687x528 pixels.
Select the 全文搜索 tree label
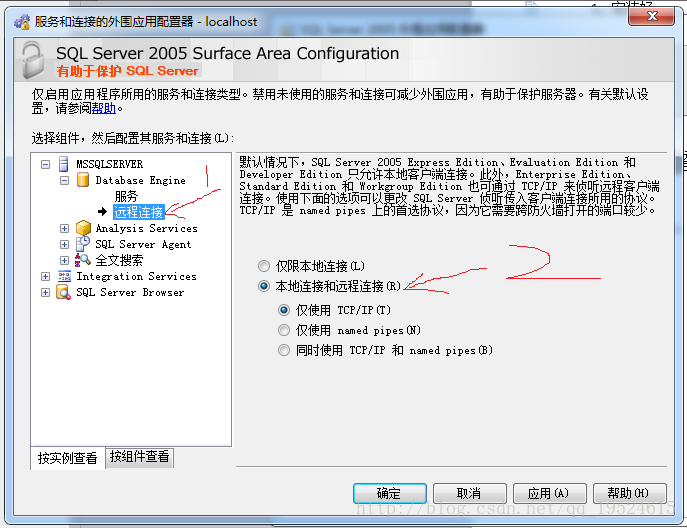(119, 260)
